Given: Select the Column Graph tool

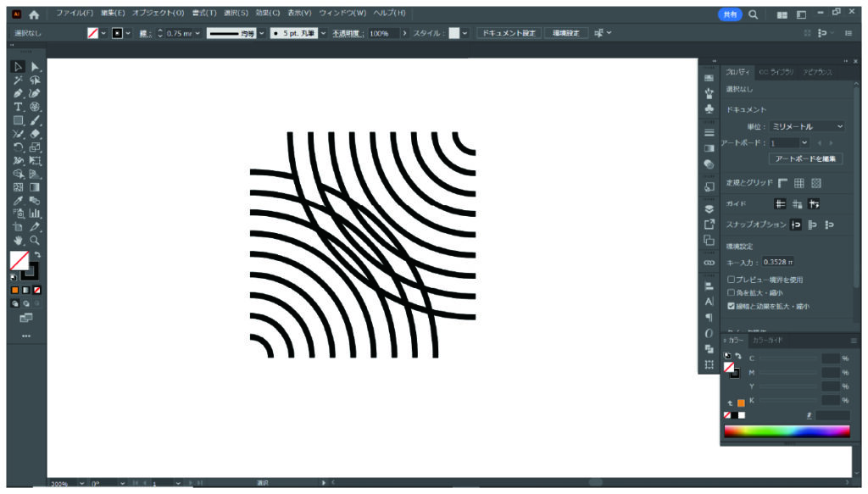Looking at the screenshot, I should tap(35, 214).
